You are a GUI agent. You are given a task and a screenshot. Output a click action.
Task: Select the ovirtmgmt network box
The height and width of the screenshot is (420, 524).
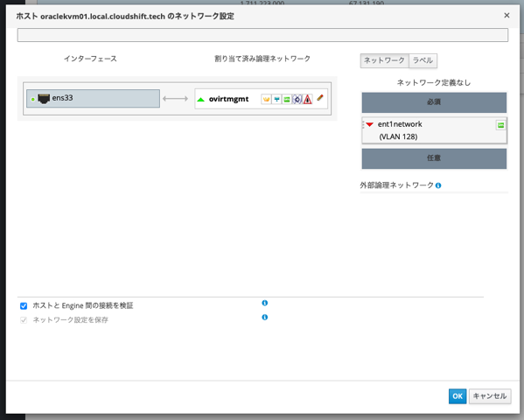pyautogui.click(x=261, y=99)
